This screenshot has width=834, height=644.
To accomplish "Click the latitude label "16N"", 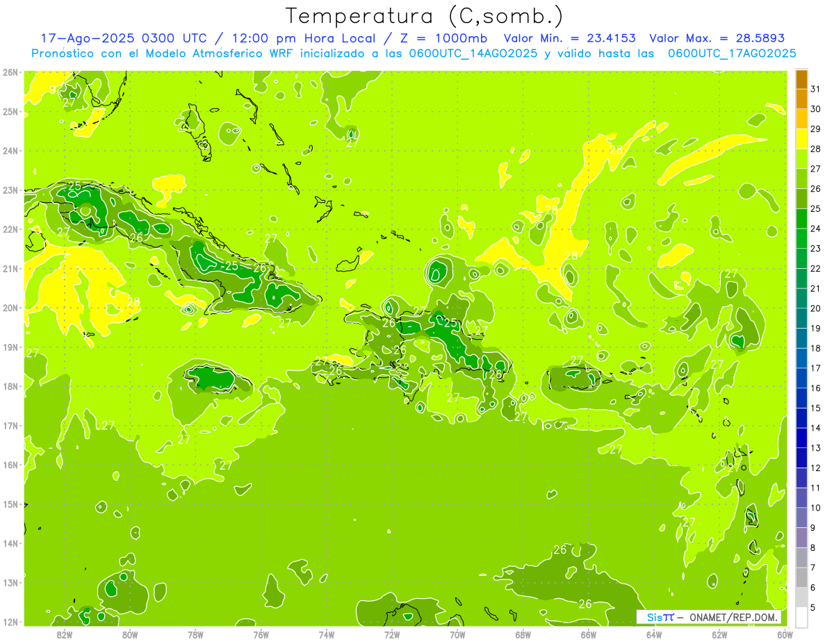I will click(10, 465).
